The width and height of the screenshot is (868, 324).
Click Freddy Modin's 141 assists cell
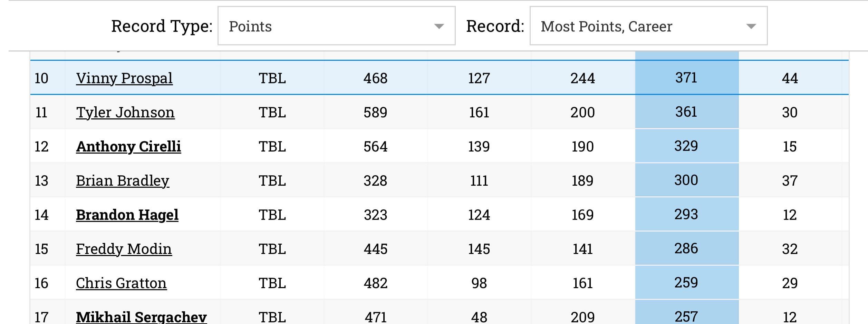pos(582,249)
